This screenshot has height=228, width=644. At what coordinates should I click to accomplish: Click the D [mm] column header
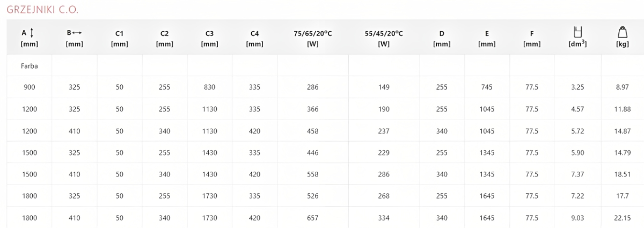(442, 39)
